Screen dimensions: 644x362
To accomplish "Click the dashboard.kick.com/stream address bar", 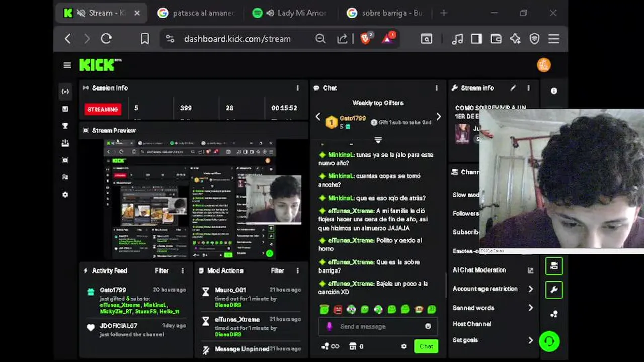I will (237, 39).
